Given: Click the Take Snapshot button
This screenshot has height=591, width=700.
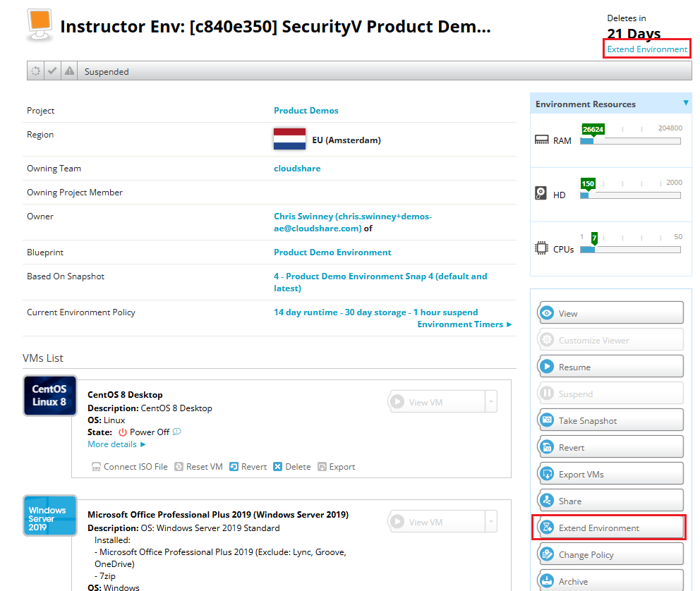Looking at the screenshot, I should (x=610, y=420).
